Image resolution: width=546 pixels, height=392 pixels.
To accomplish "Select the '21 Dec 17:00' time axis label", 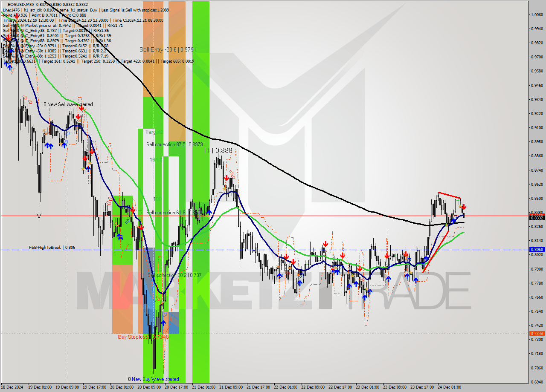I will point(258,387).
